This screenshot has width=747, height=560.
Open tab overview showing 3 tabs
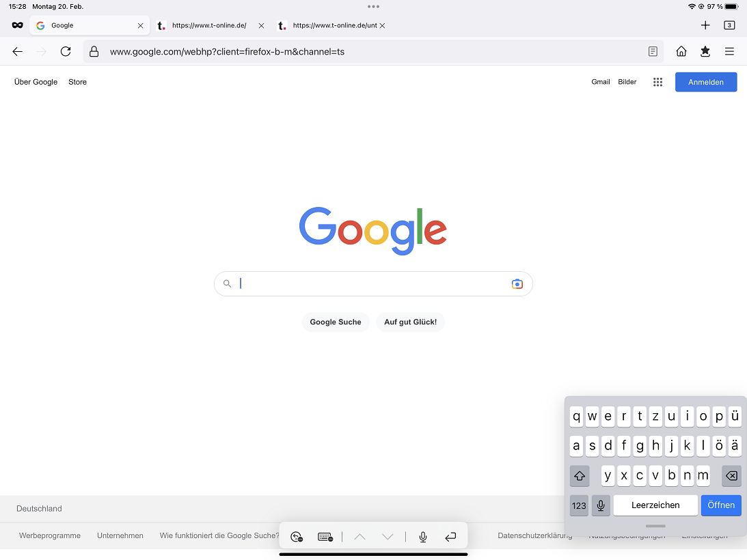tap(729, 25)
